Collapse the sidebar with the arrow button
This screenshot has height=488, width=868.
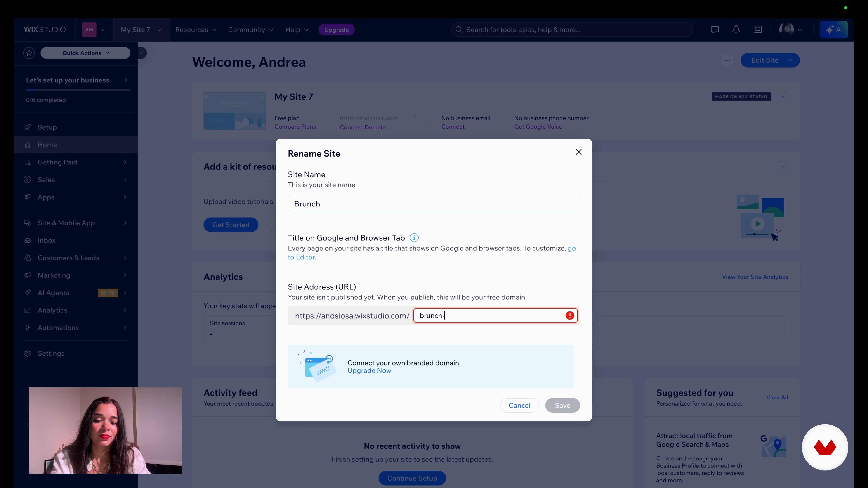pos(142,53)
